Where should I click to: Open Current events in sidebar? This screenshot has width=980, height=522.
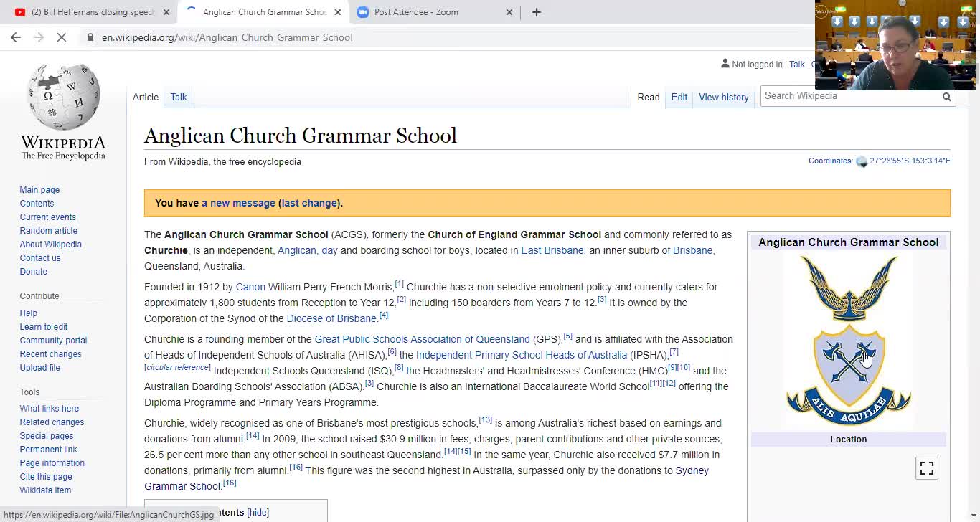click(47, 217)
